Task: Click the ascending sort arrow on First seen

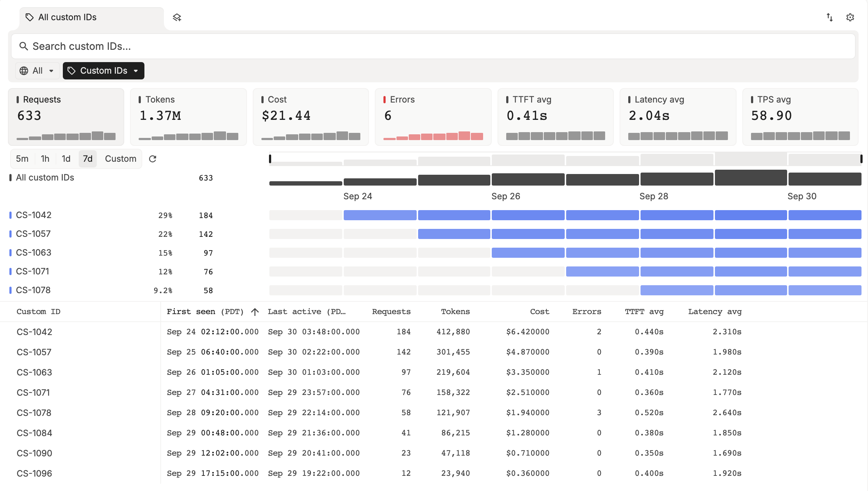Action: point(255,312)
